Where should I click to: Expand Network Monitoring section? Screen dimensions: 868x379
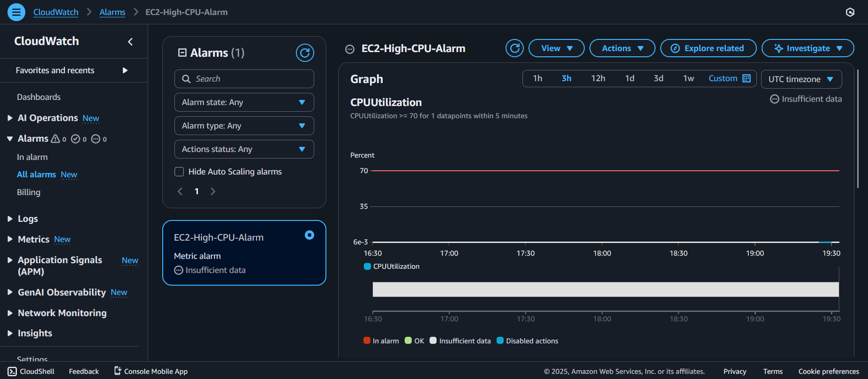point(10,313)
